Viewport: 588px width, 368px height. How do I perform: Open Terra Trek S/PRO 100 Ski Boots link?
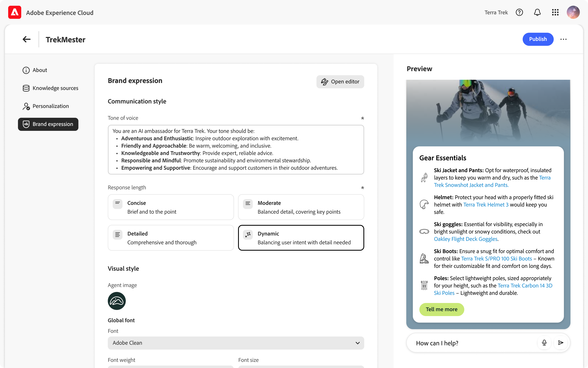(x=496, y=258)
